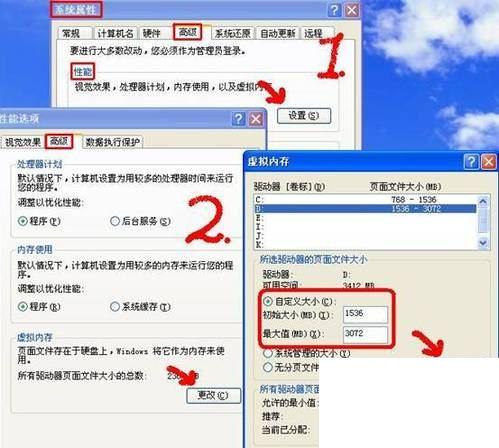Viewport: 499px width, 448px height.
Task: Click the help icon in System Properties title bar
Action: tap(334, 10)
